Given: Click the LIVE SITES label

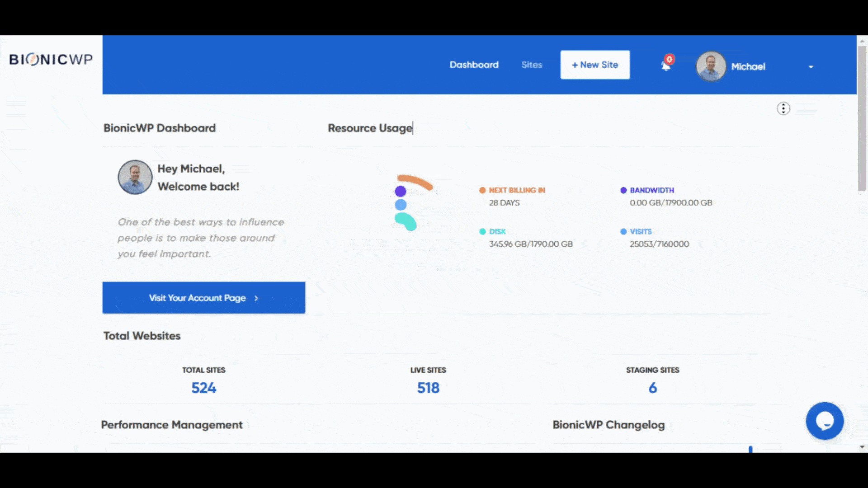Looking at the screenshot, I should tap(428, 370).
